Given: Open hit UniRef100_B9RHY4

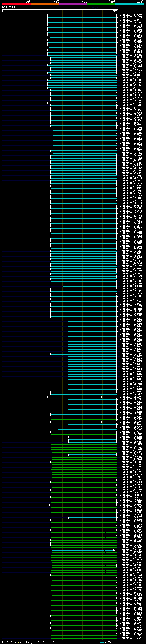Looking at the screenshot, I should pyautogui.click(x=131, y=17).
